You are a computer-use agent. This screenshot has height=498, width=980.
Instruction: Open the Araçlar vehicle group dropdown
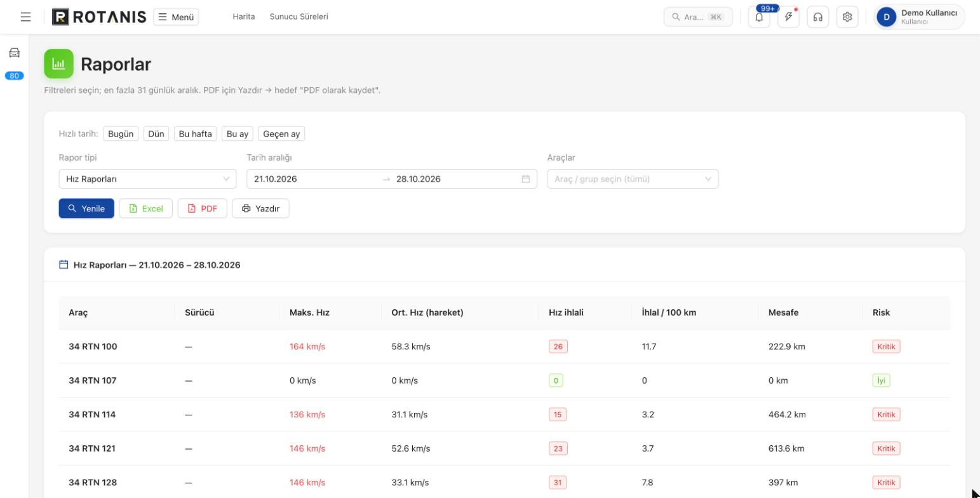pyautogui.click(x=633, y=179)
